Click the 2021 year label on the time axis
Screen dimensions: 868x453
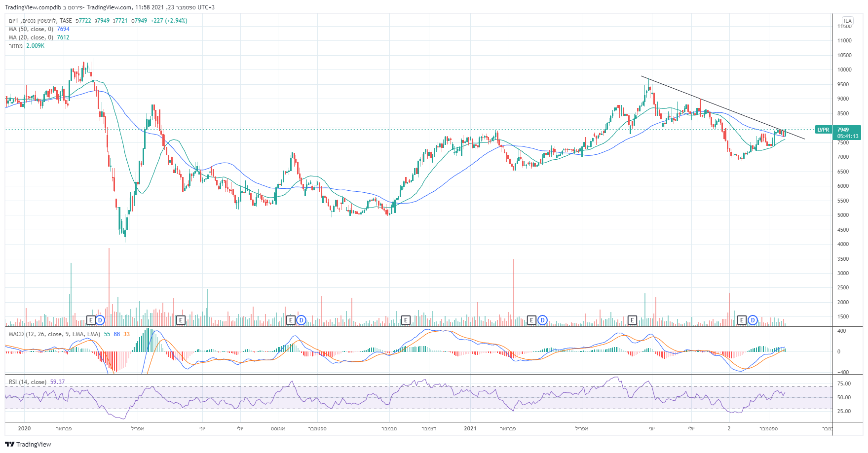(470, 428)
